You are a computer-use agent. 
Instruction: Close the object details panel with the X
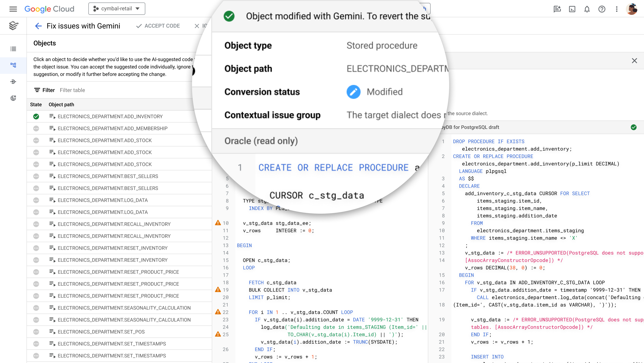(x=634, y=61)
